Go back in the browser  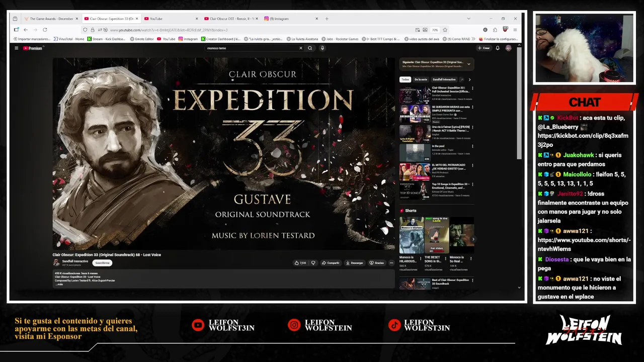(26, 30)
